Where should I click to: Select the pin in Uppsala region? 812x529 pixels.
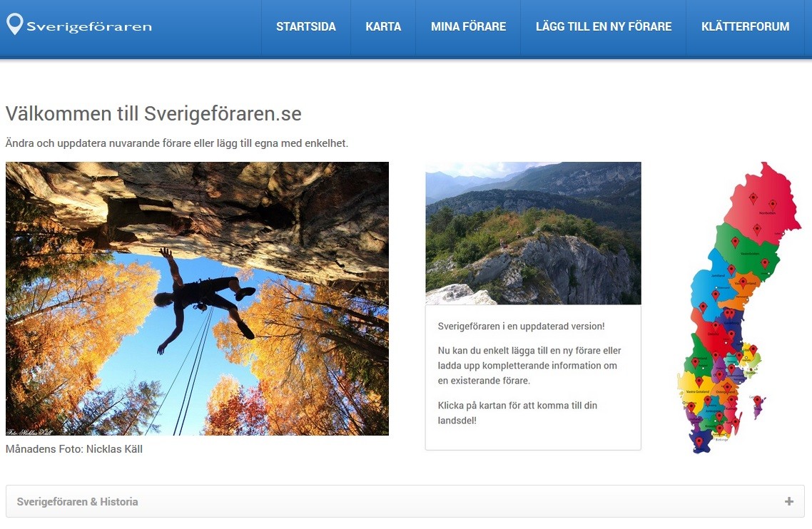click(x=753, y=349)
